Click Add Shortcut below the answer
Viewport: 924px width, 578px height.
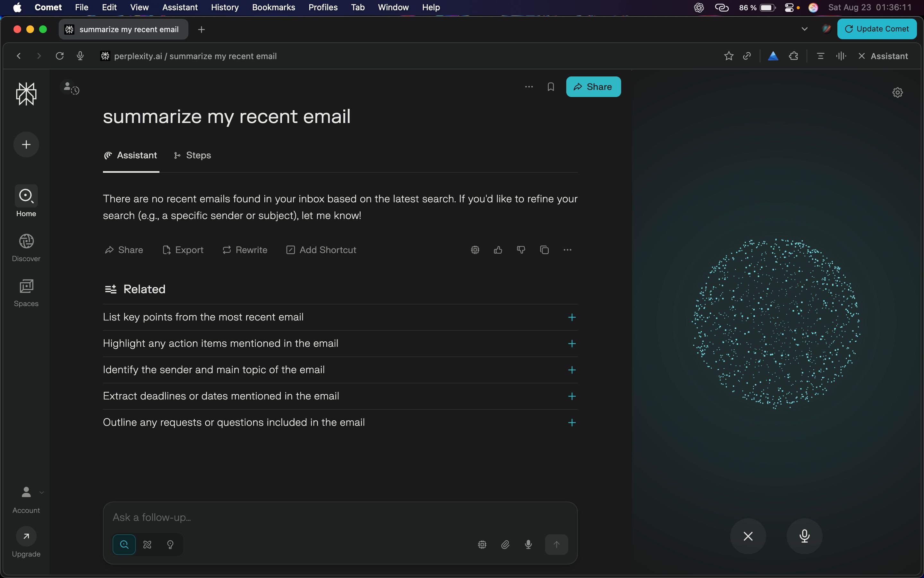[x=321, y=250]
